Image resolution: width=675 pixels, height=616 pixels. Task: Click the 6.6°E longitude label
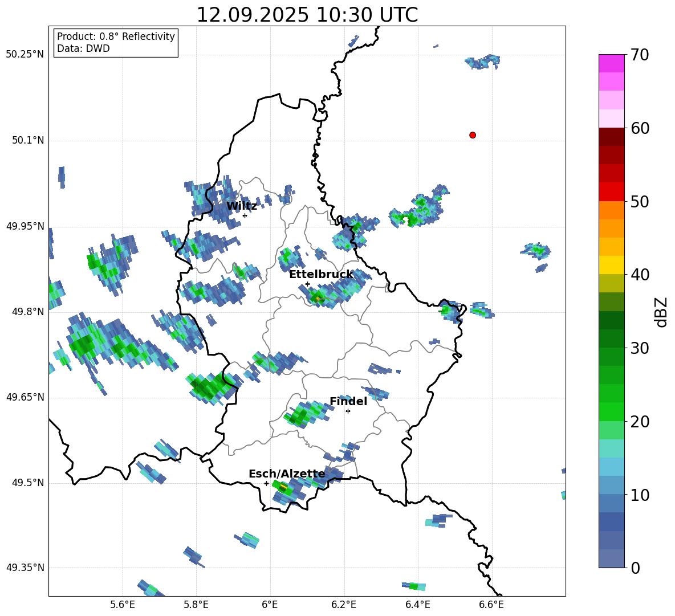pyautogui.click(x=491, y=605)
